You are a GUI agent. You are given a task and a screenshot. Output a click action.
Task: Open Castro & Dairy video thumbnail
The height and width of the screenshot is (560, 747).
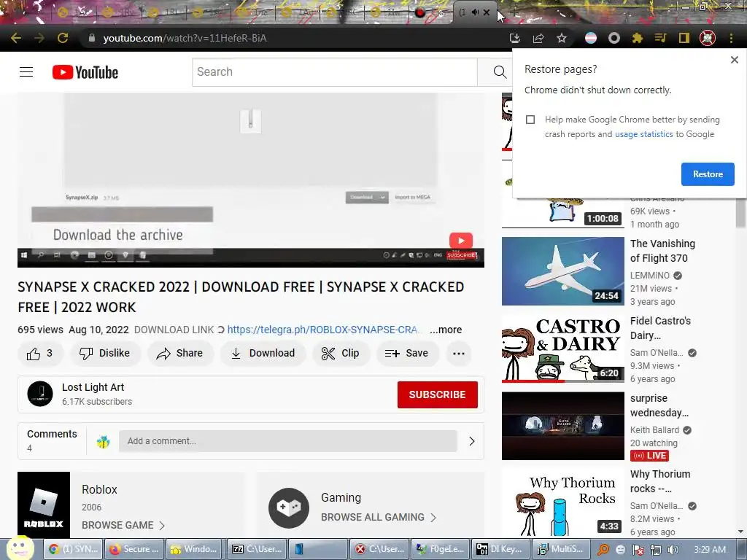coord(562,349)
